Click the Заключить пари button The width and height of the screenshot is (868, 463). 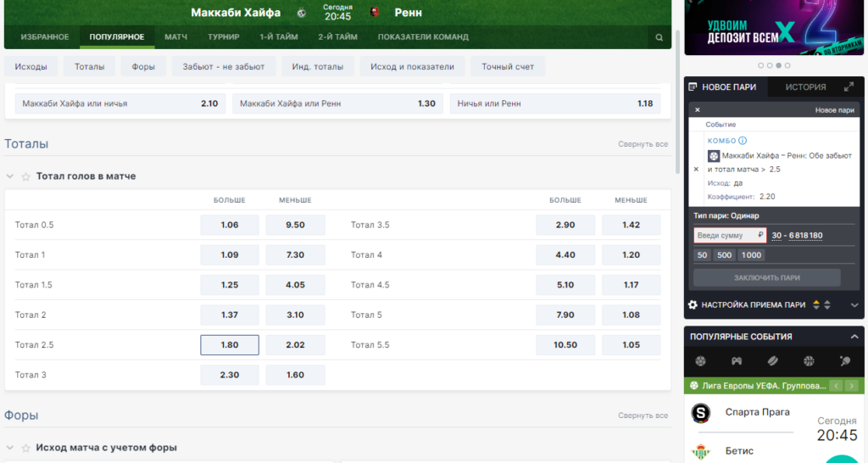766,277
